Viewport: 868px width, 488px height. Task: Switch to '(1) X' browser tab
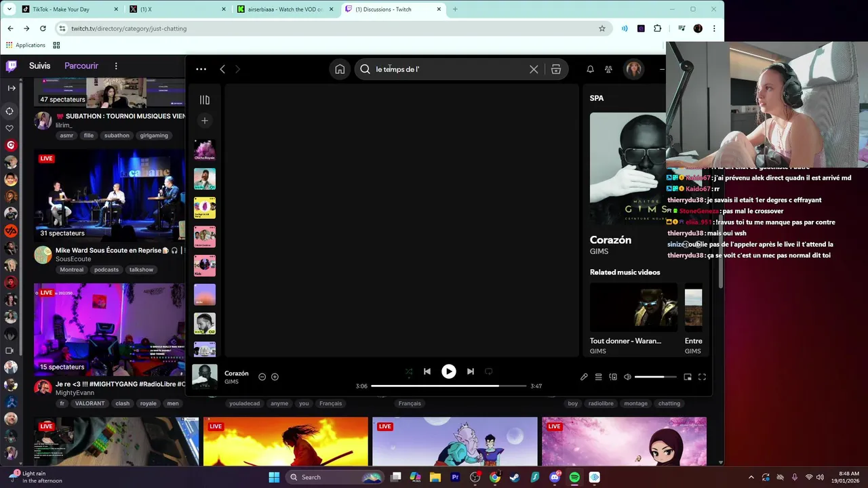coord(176,9)
